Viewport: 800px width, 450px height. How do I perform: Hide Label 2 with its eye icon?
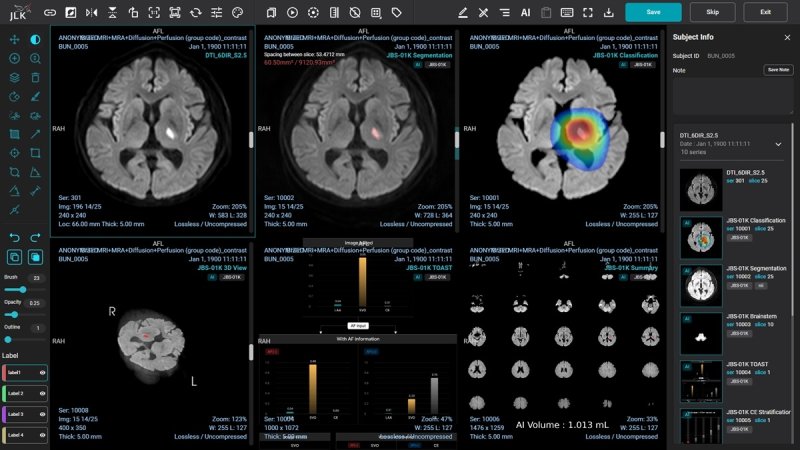(42, 393)
